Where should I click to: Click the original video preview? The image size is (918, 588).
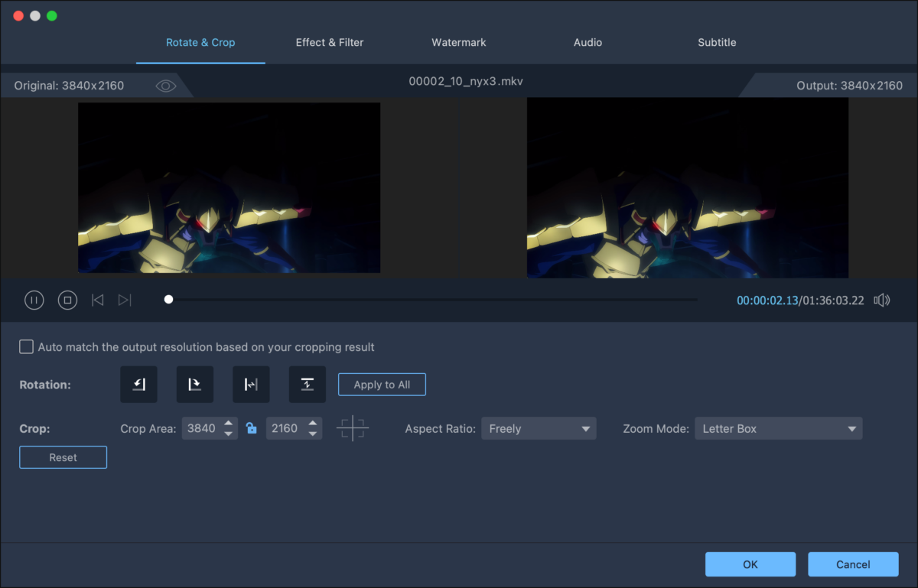[x=229, y=188]
